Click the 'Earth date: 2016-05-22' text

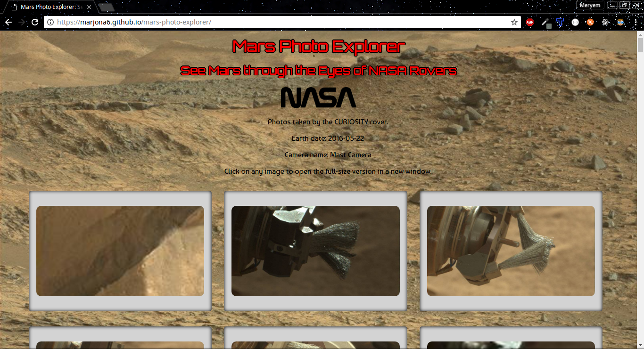pos(328,138)
